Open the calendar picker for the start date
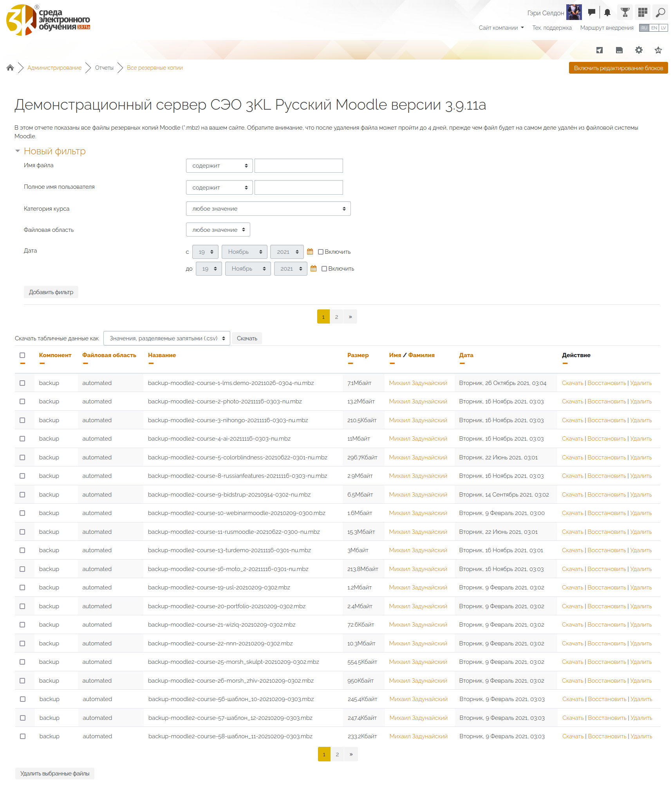The width and height of the screenshot is (672, 788). (x=310, y=252)
